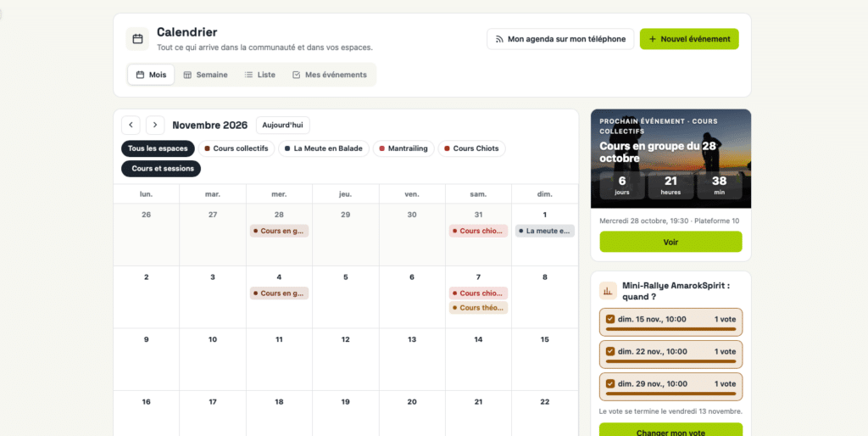Click the 'Mini-Rallye AmarokSpirit : quand ?' title
Image resolution: width=868 pixels, height=436 pixels.
[676, 291]
